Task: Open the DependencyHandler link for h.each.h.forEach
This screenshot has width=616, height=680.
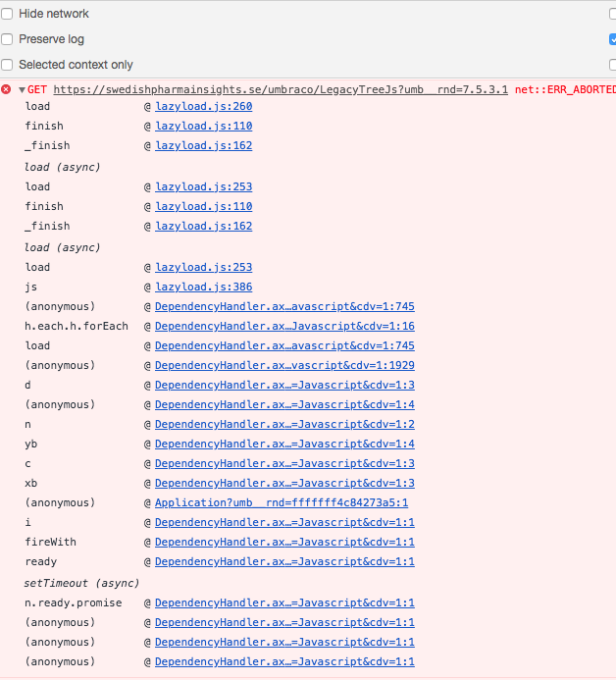Action: (284, 326)
